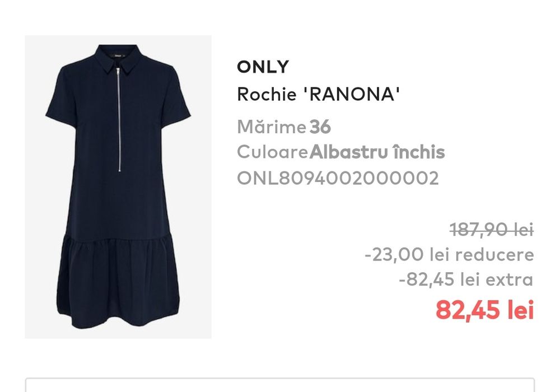Select the Culoare label
Viewport: 560px width, 392px height.
[273, 152]
